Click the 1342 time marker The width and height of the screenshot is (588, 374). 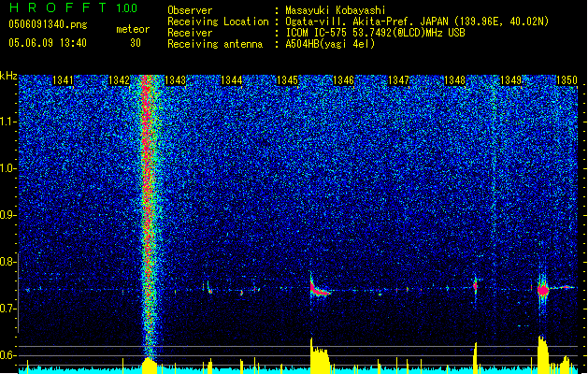pyautogui.click(x=119, y=80)
